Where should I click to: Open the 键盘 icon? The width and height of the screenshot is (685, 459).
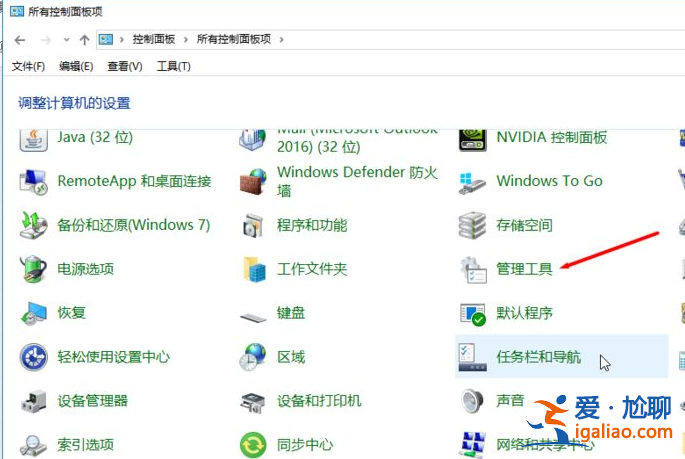click(253, 317)
